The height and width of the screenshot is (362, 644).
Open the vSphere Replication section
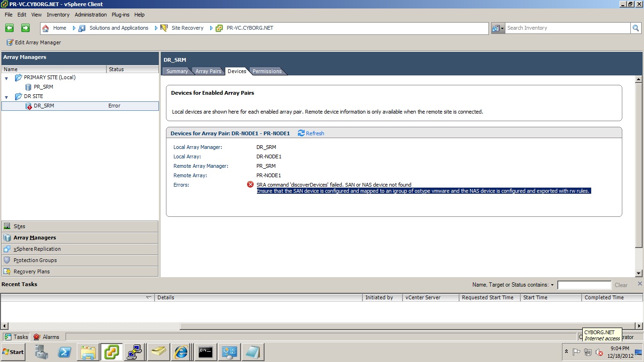(x=80, y=249)
